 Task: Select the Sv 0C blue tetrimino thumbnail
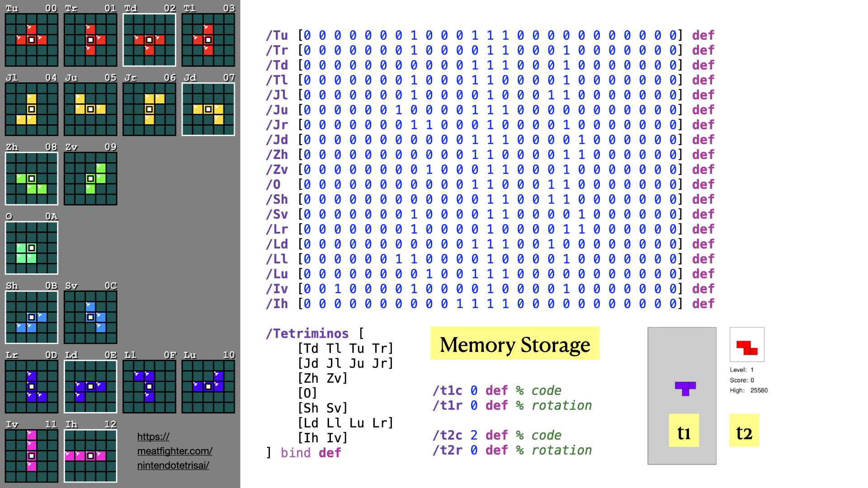click(90, 317)
